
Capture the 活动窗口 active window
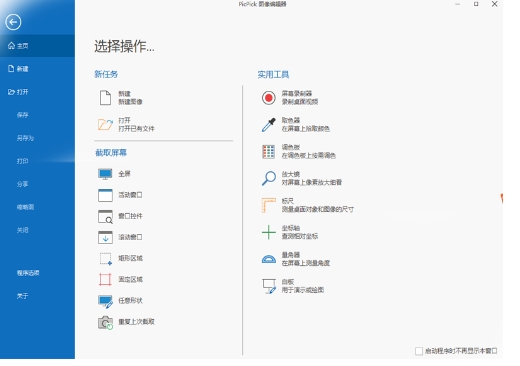pyautogui.click(x=120, y=195)
